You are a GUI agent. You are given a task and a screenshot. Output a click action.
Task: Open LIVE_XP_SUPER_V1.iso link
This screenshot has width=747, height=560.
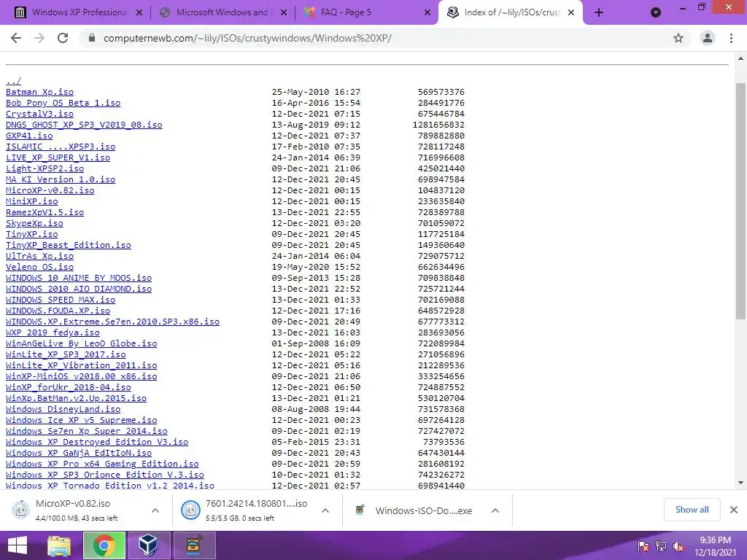58,157
